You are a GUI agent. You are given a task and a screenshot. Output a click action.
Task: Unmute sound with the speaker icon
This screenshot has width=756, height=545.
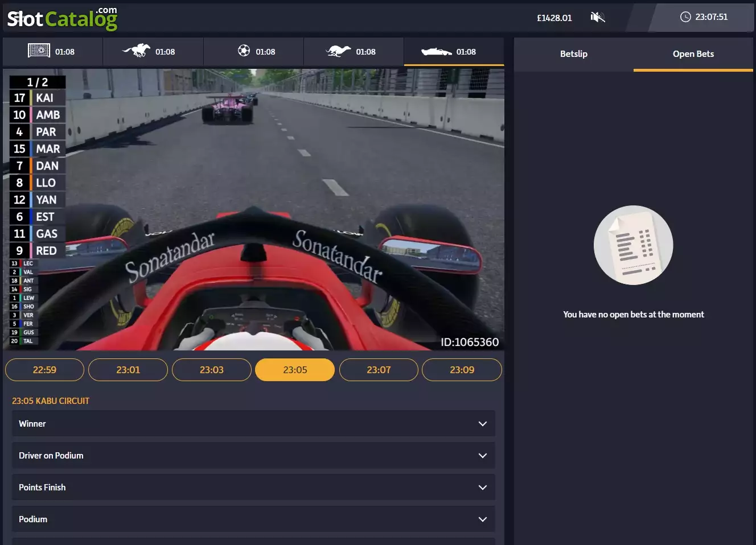point(597,17)
